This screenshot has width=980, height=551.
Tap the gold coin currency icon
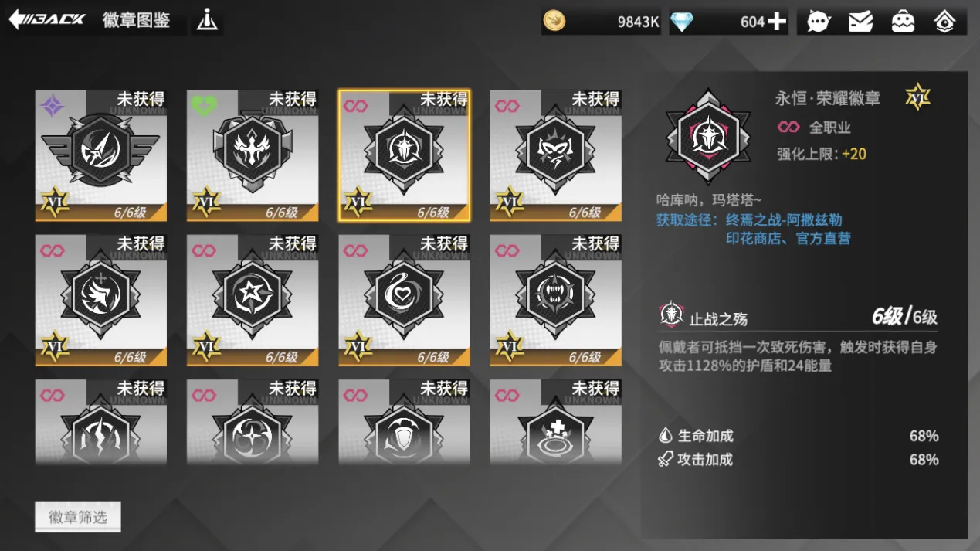coord(554,21)
